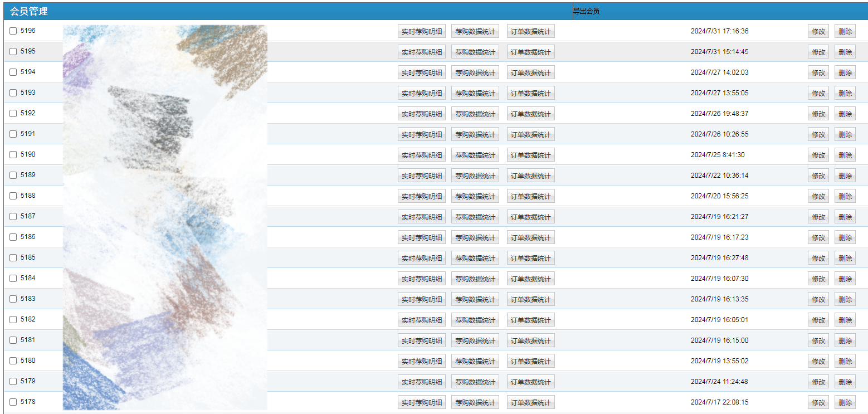The width and height of the screenshot is (868, 414).
Task: Open 荐购数据统计 for member 5180
Action: 475,362
